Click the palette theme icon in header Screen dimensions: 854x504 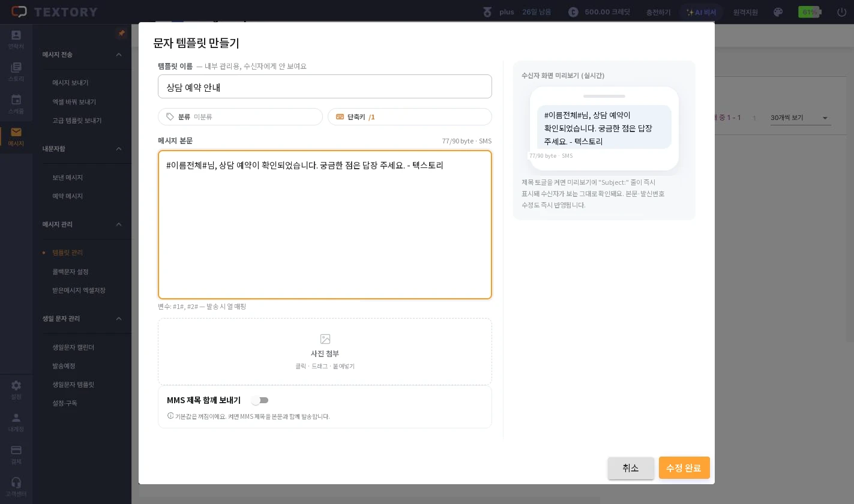[x=778, y=12]
